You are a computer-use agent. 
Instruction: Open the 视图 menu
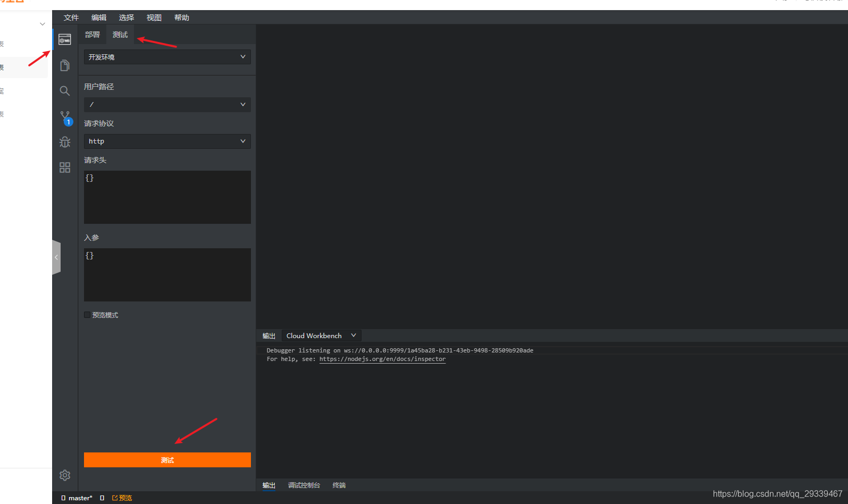(x=154, y=18)
